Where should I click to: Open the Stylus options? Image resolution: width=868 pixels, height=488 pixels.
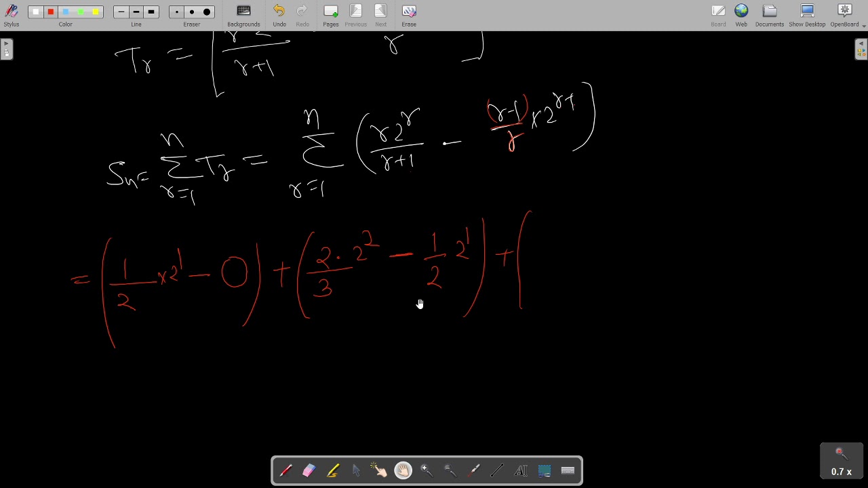[12, 16]
